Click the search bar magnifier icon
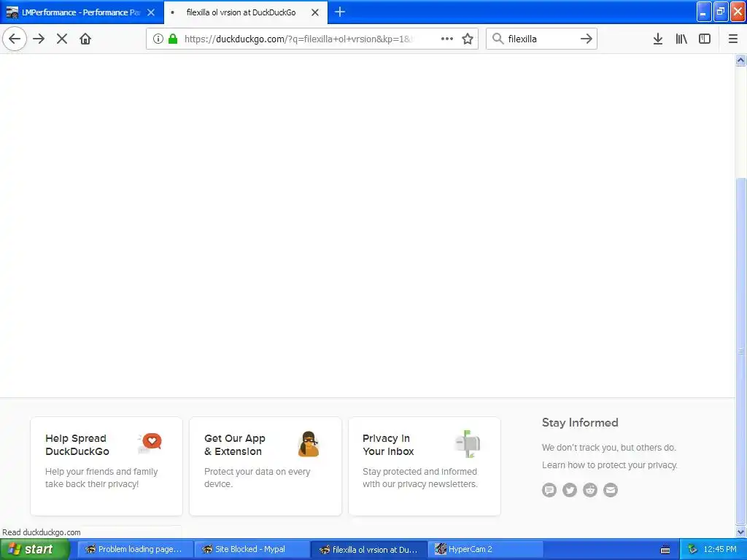Image resolution: width=747 pixels, height=560 pixels. coord(498,39)
